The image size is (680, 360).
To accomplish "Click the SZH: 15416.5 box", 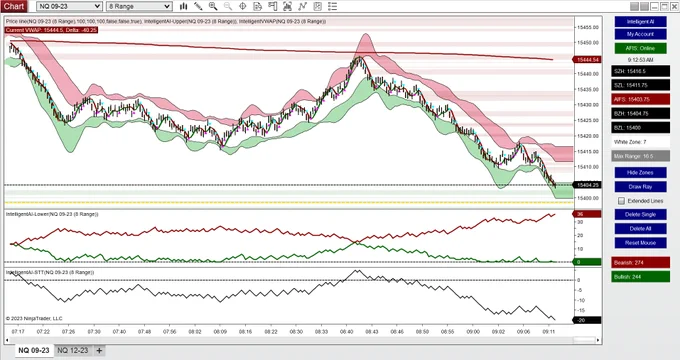I will click(x=641, y=71).
